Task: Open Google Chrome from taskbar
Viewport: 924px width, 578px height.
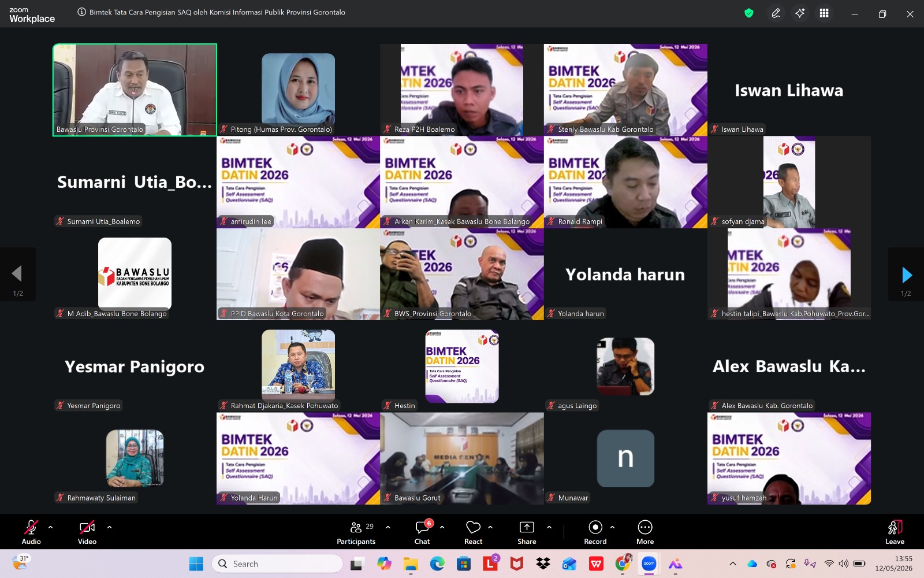Action: coord(623,564)
